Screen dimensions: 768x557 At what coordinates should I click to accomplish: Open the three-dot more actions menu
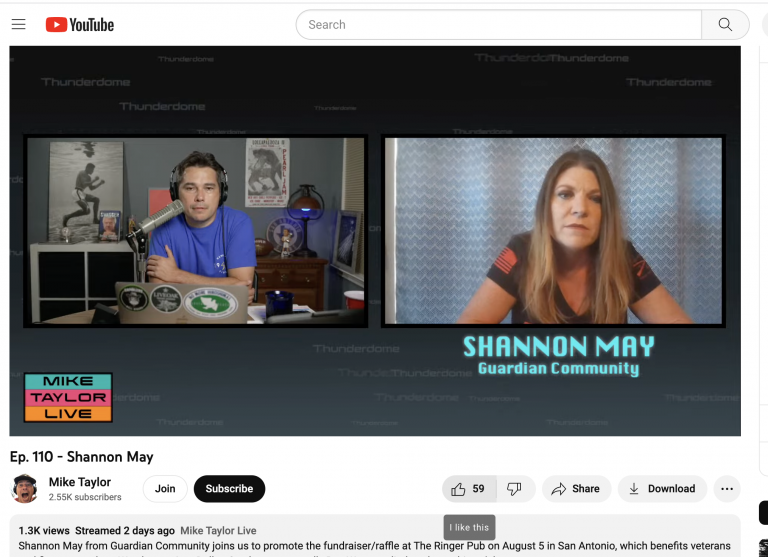727,489
